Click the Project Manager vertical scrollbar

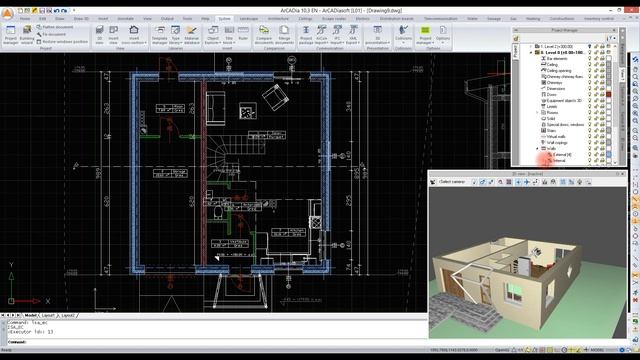[x=615, y=104]
